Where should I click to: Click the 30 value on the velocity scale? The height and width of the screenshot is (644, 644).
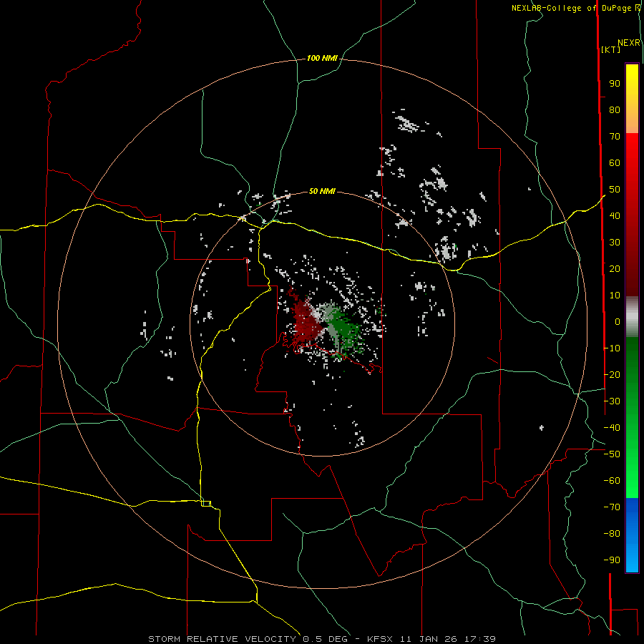(615, 243)
